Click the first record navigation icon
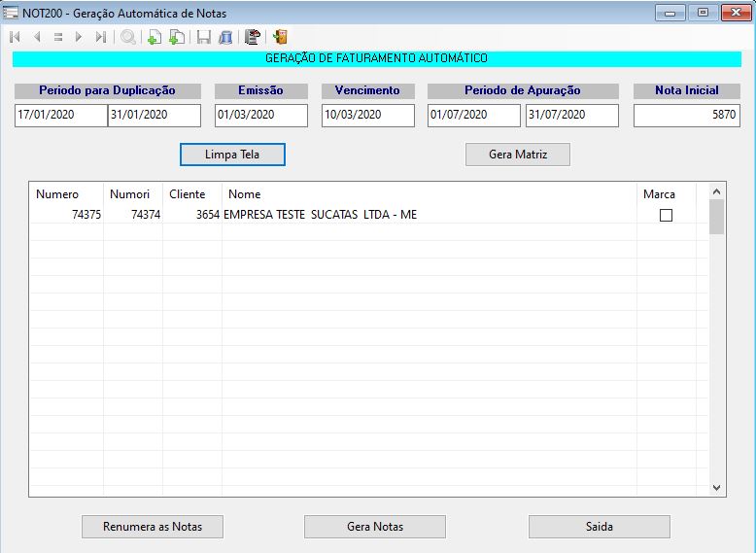 tap(15, 37)
